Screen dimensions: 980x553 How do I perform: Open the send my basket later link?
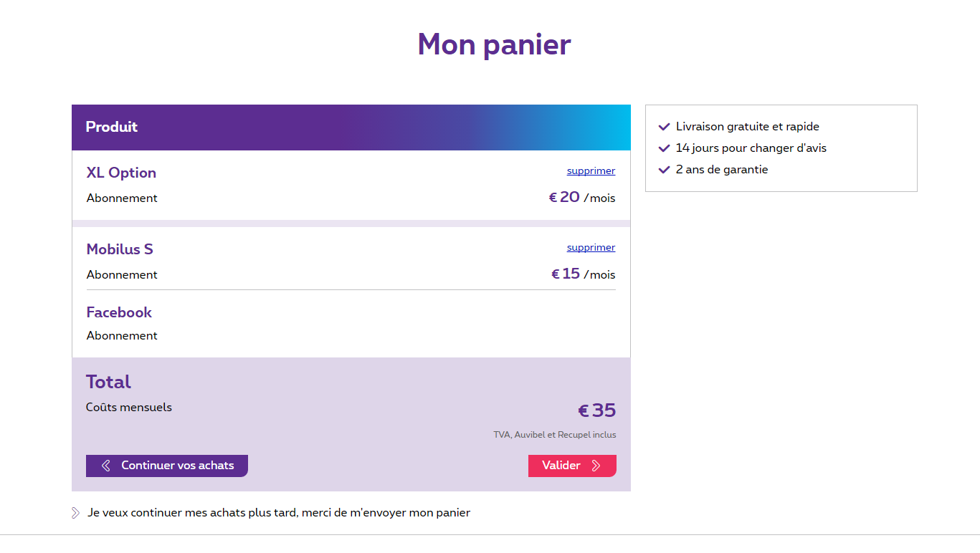[279, 513]
